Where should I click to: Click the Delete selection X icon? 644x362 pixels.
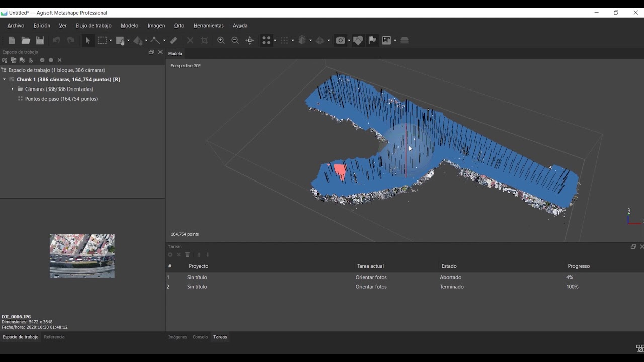coord(190,40)
